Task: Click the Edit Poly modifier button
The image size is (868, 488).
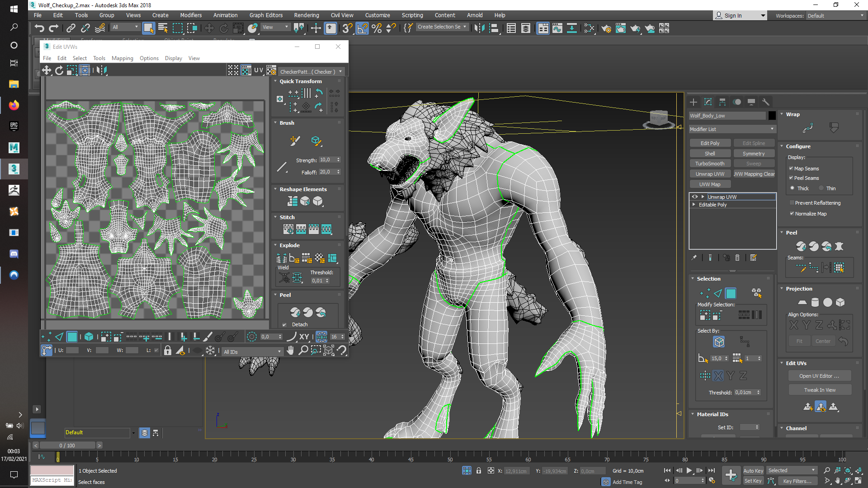Action: [710, 143]
